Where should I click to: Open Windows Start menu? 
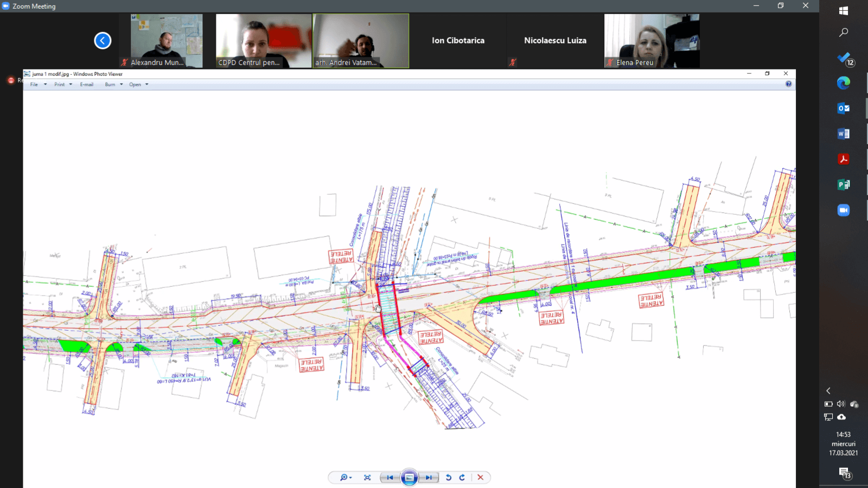click(x=844, y=11)
